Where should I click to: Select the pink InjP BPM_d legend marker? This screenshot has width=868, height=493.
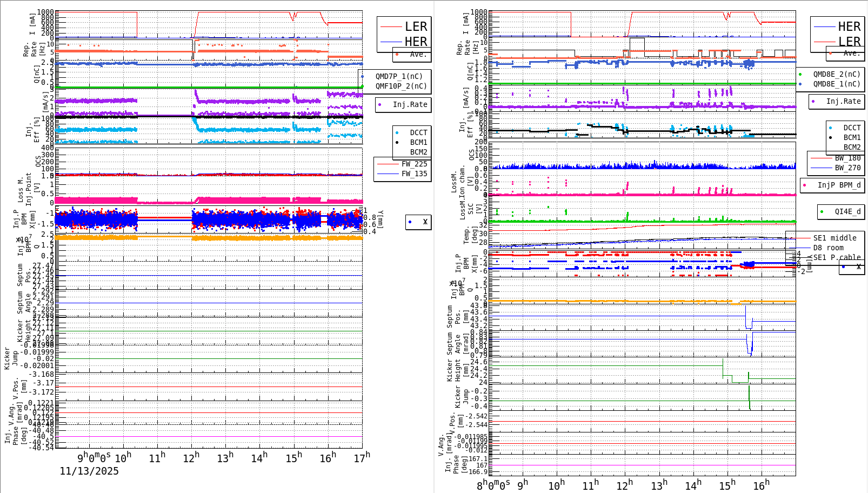[804, 185]
